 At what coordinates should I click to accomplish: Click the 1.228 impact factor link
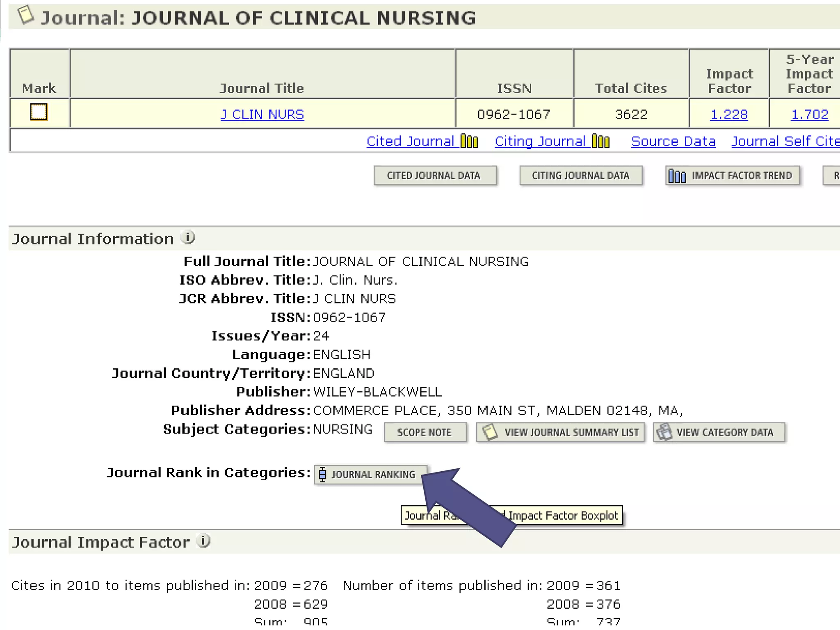coord(729,114)
